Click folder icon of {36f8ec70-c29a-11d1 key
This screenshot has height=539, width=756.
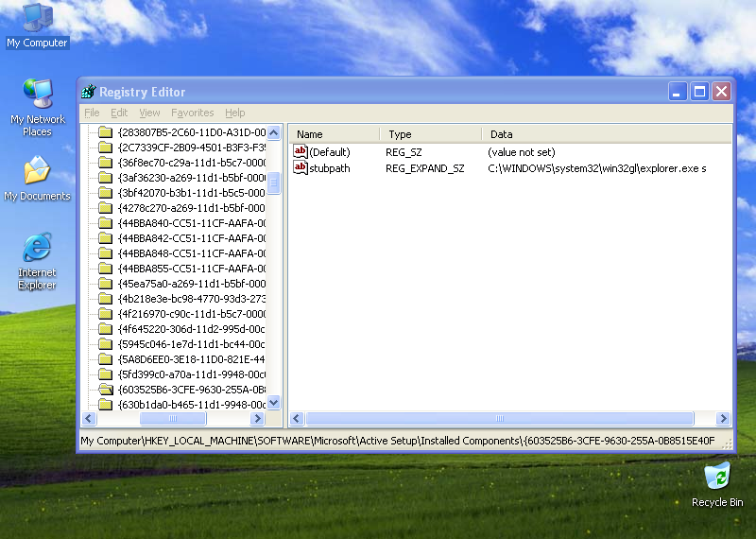(105, 163)
